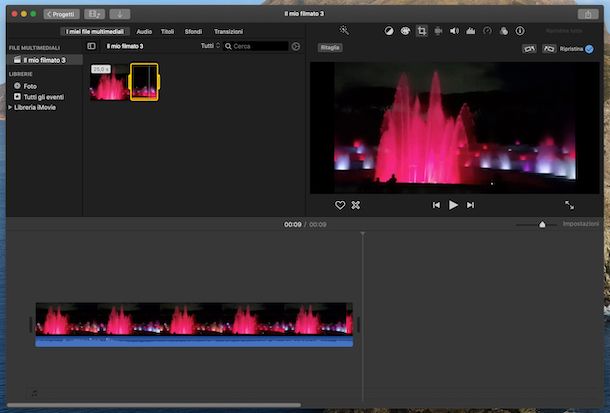Screen dimensions: 610x413
Task: Select the first fountain clip thumbnail
Action: [109, 82]
